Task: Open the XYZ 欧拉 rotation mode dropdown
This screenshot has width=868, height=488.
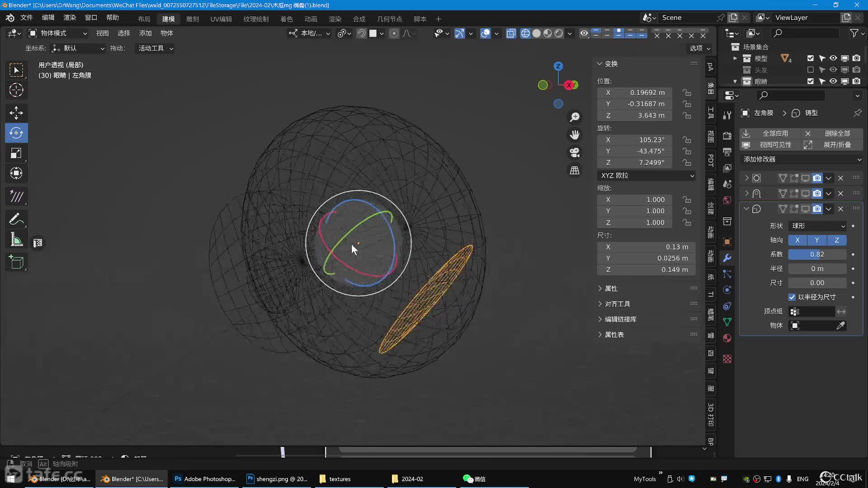Action: (x=646, y=176)
